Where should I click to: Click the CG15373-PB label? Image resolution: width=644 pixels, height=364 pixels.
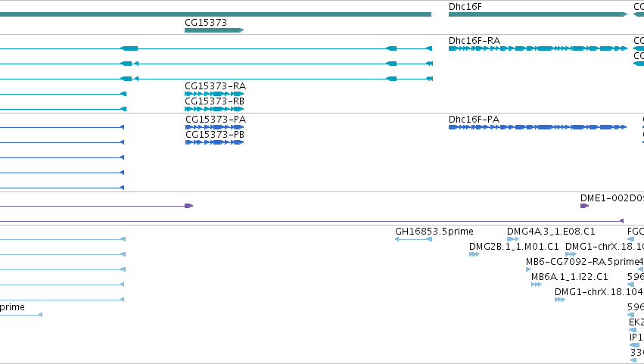(x=215, y=135)
